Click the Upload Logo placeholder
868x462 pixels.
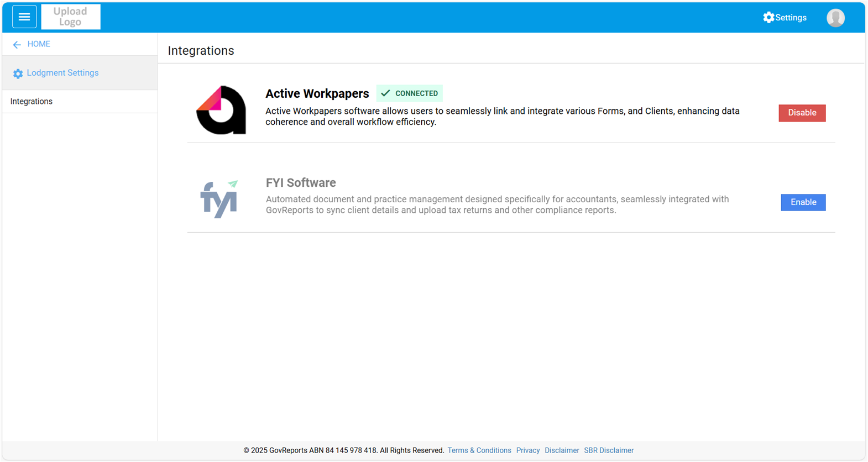71,17
